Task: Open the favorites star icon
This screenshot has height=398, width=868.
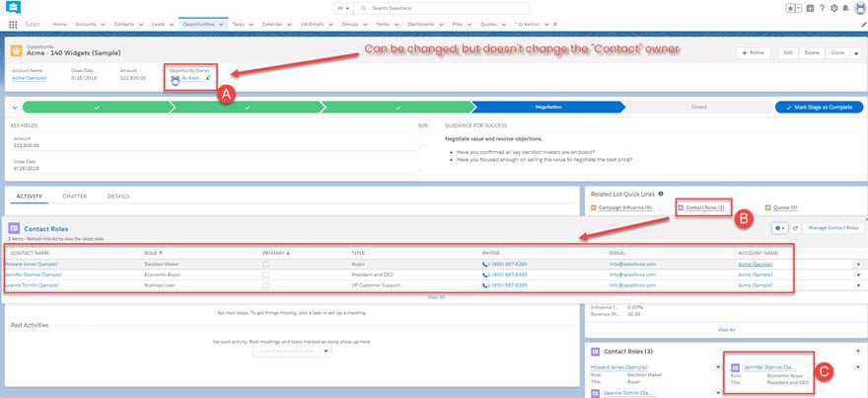Action: pyautogui.click(x=790, y=8)
